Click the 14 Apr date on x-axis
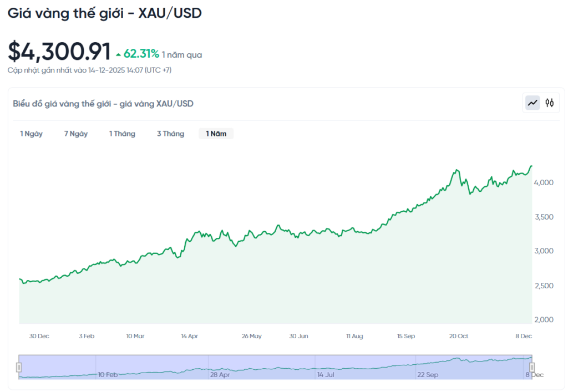Screen dimensions: 568x392 189,336
